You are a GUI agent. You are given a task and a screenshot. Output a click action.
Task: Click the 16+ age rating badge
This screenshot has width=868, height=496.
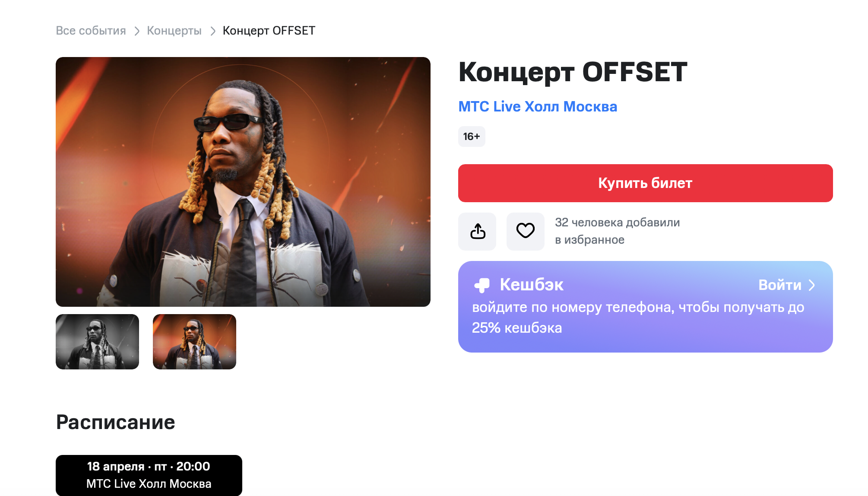(472, 137)
